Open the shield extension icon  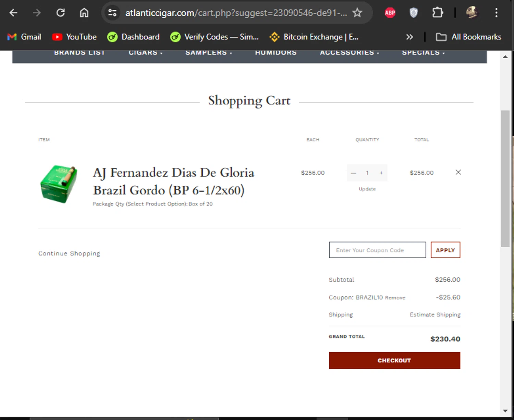point(414,13)
